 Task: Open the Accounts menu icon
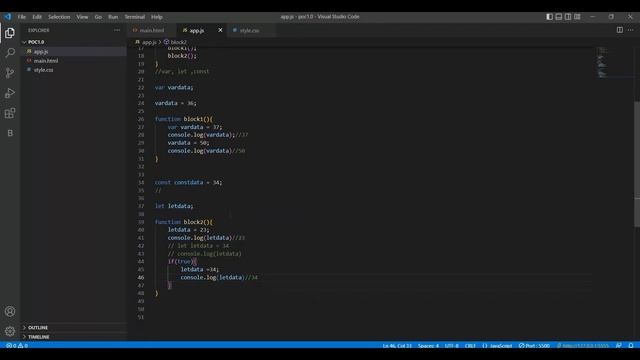10,311
